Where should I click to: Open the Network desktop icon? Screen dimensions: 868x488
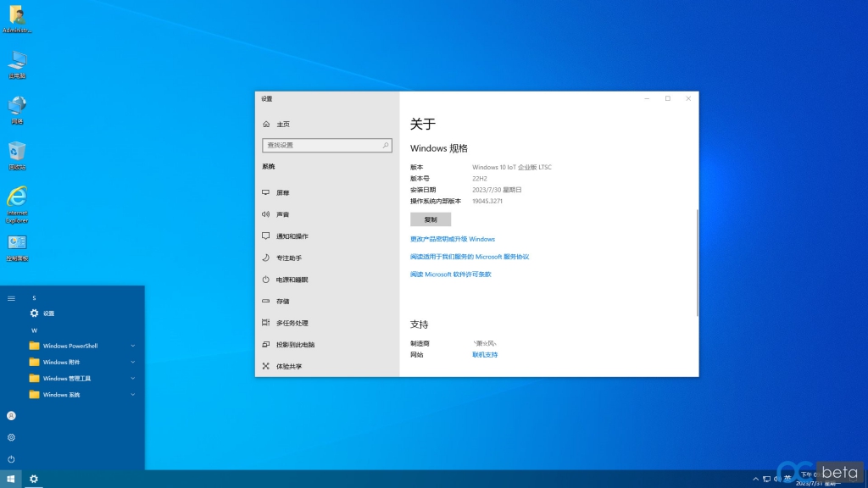click(x=17, y=110)
